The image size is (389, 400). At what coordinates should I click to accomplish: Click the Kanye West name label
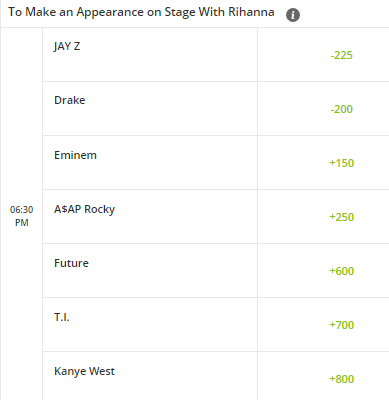click(84, 371)
